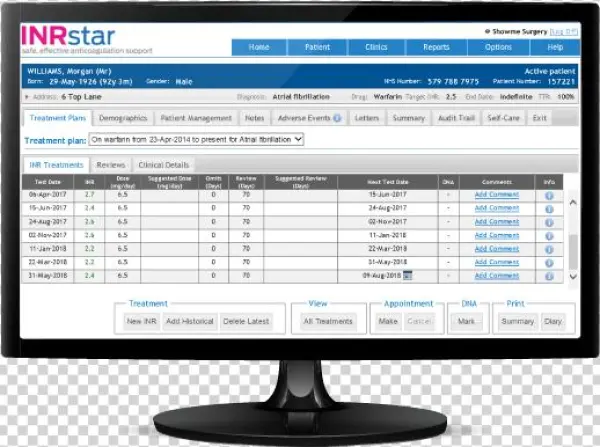The image size is (600, 447).
Task: Select the Clinical Details sub-tab
Action: click(x=164, y=165)
